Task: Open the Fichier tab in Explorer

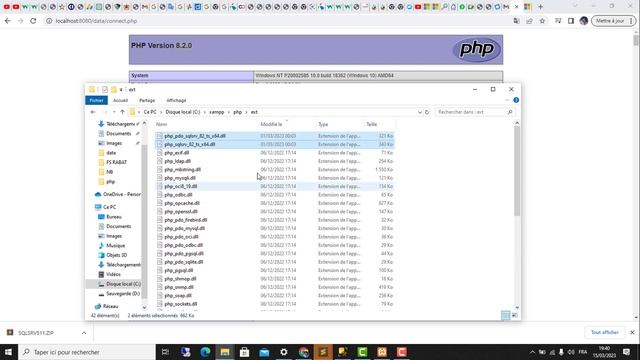Action: point(96,100)
